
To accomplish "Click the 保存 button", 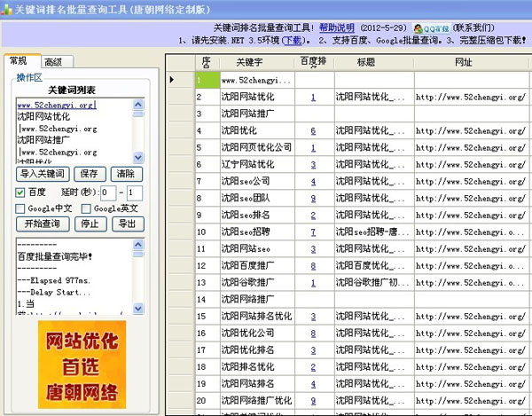I will coord(90,174).
